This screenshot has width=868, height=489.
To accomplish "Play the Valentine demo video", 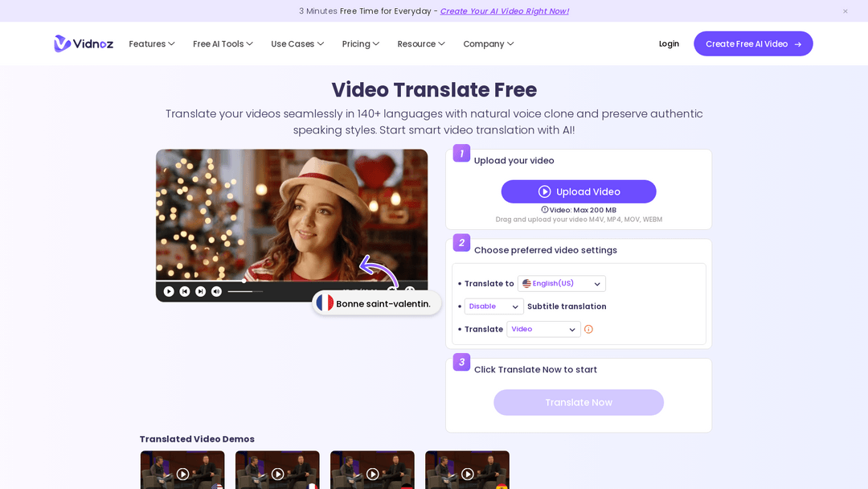I will click(169, 291).
